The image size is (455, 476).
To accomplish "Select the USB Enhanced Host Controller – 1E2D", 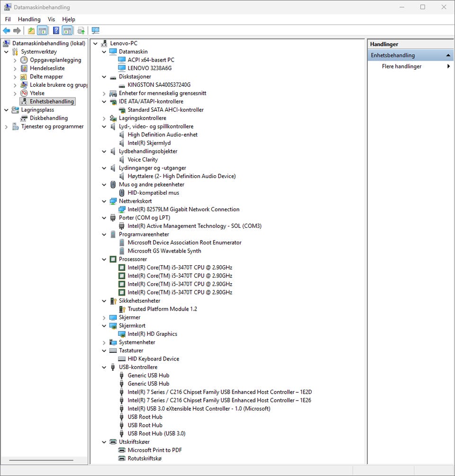I will point(219,392).
